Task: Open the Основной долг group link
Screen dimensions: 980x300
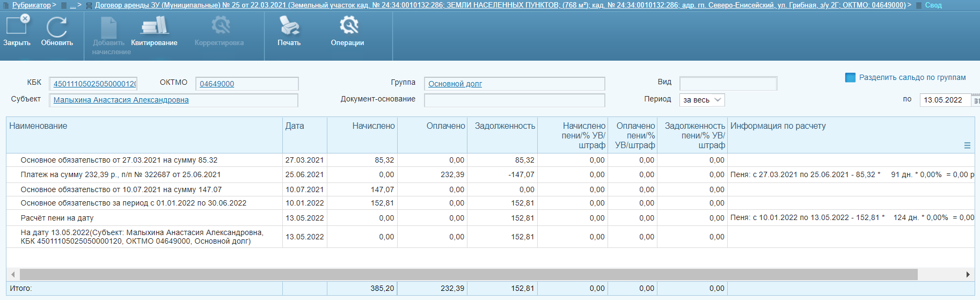Action: pos(455,84)
